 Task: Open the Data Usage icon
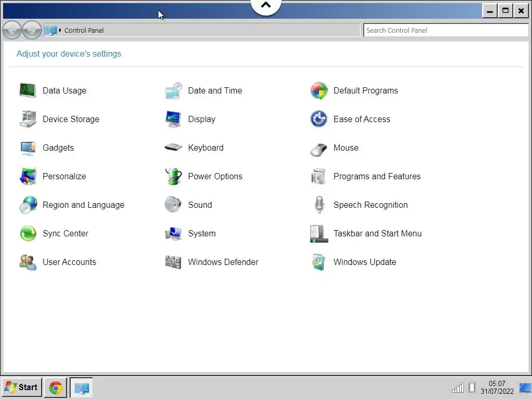coord(28,90)
